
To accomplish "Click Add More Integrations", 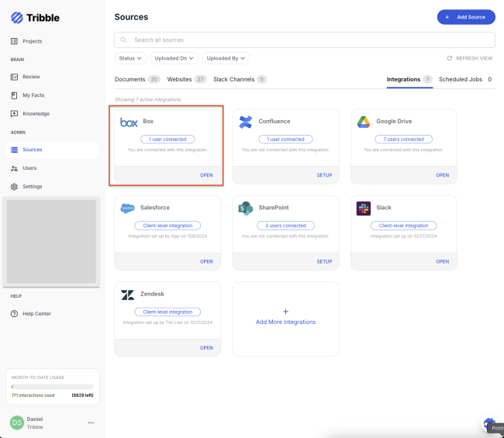I will (285, 322).
